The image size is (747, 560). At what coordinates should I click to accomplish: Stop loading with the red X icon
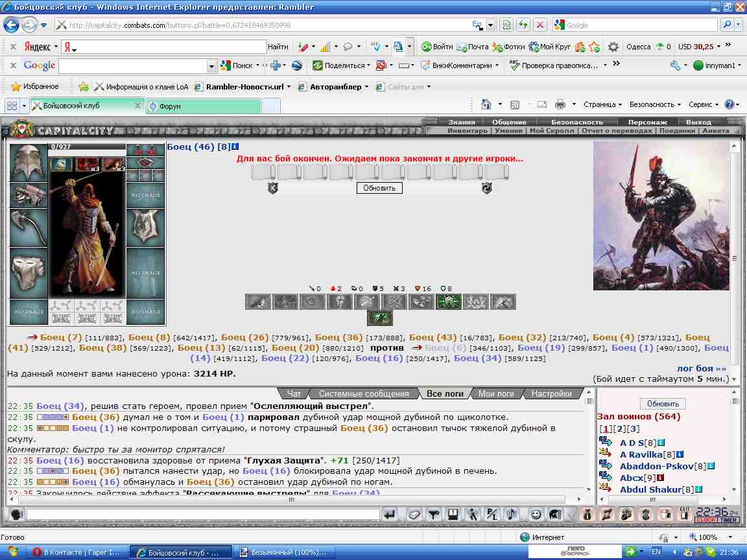(539, 25)
